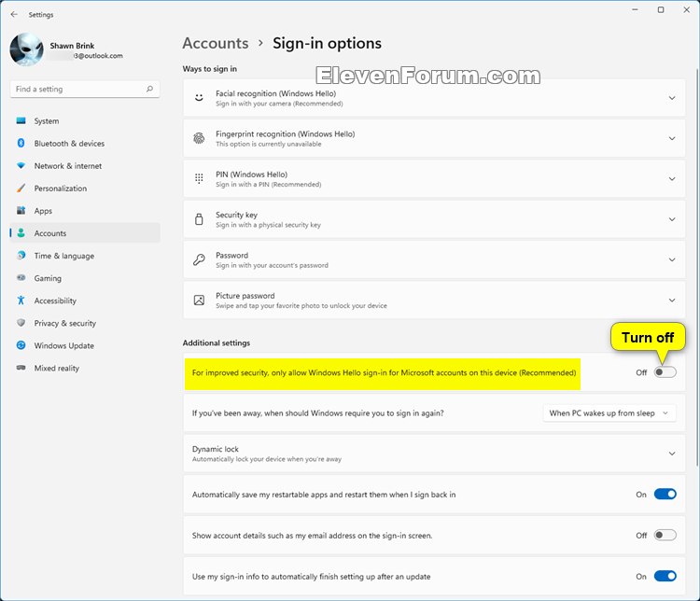
Task: Select Gaming in sidebar
Action: (85, 278)
